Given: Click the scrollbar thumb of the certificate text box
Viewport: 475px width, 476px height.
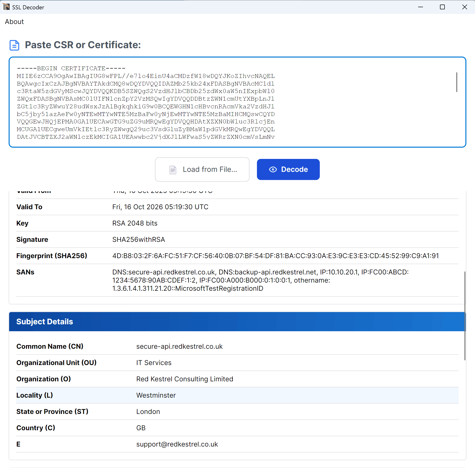Looking at the screenshot, I should (x=457, y=82).
